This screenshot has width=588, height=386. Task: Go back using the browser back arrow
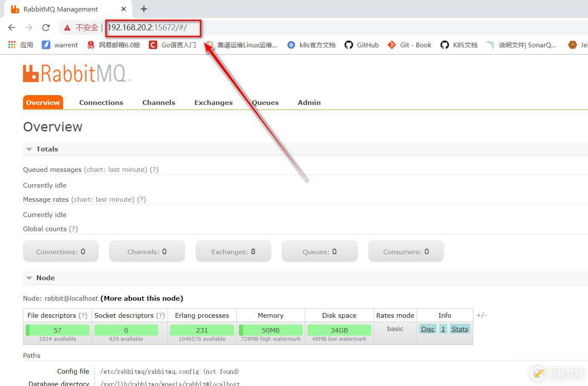[12, 28]
